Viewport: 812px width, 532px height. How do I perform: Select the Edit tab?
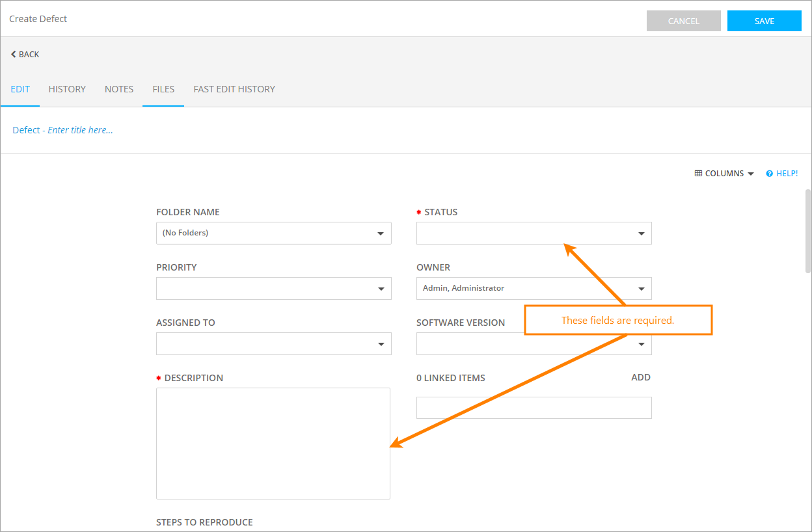point(20,89)
